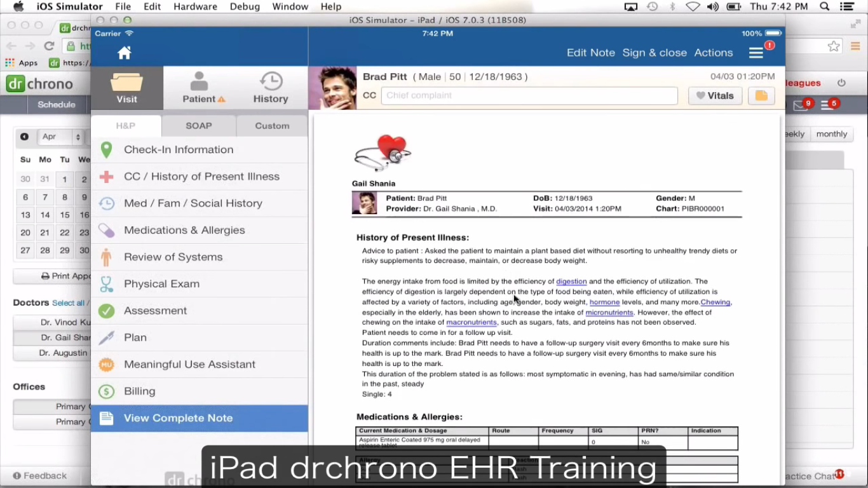This screenshot has height=488, width=868.
Task: Click the patient thumbnail in note header
Action: pos(365,203)
